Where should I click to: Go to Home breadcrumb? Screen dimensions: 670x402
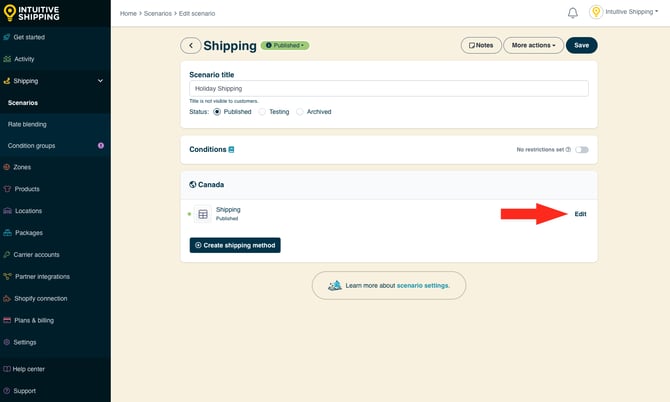[x=128, y=14]
